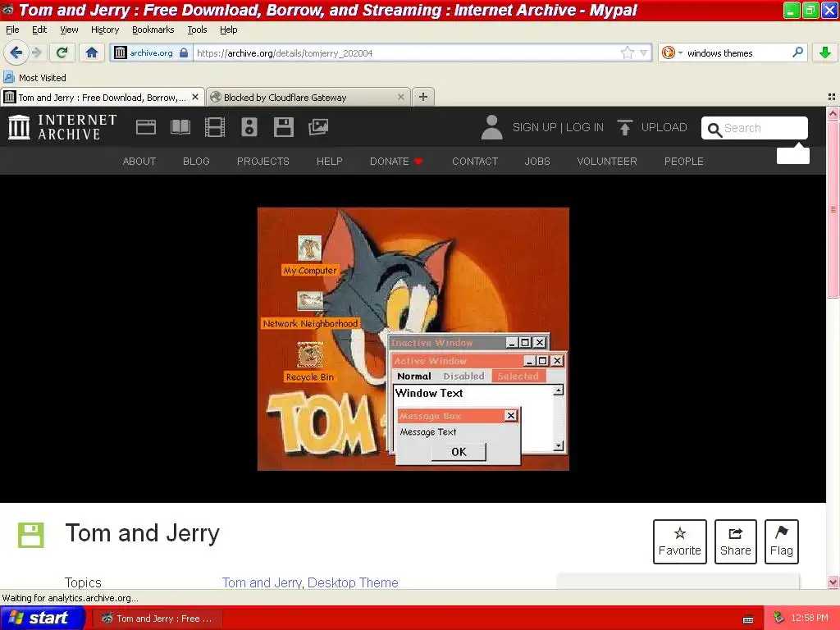Open the History menu

click(x=104, y=30)
